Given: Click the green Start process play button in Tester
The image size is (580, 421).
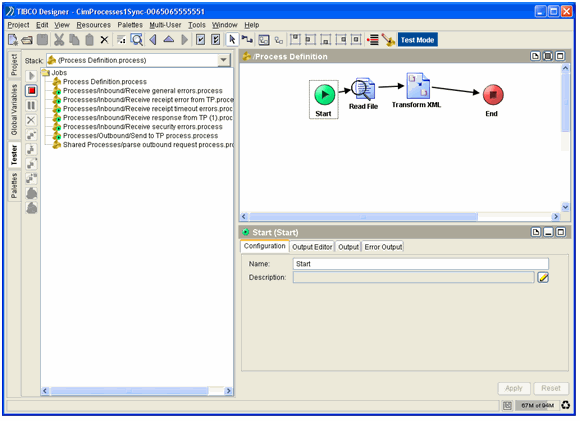Looking at the screenshot, I should tap(31, 76).
